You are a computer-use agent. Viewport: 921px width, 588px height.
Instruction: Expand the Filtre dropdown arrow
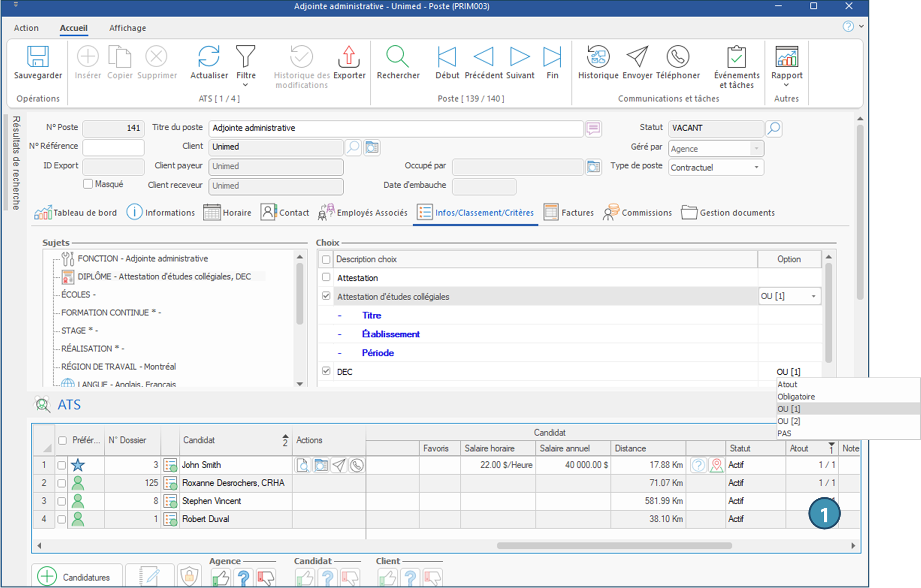(x=245, y=85)
